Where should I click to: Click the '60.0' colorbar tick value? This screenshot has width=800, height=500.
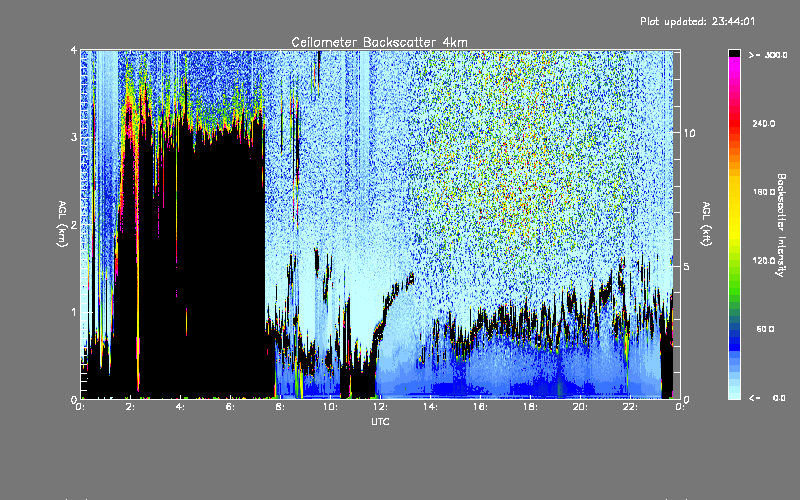coord(765,329)
